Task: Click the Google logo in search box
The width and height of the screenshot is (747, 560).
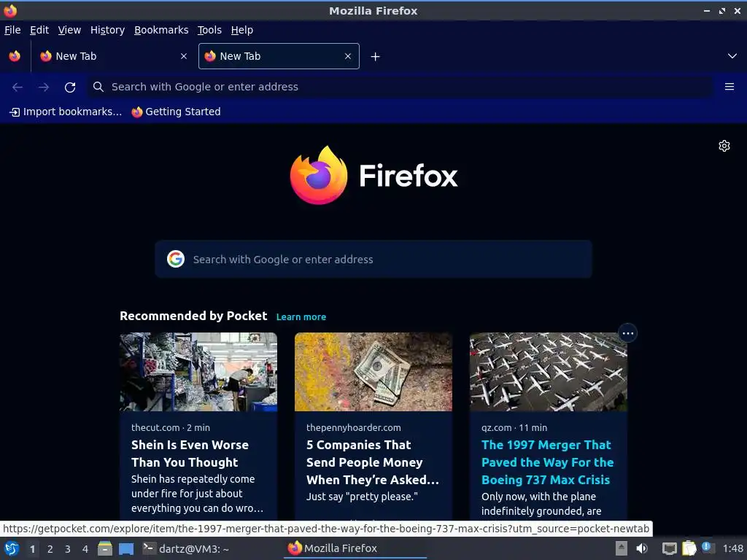Action: (176, 259)
